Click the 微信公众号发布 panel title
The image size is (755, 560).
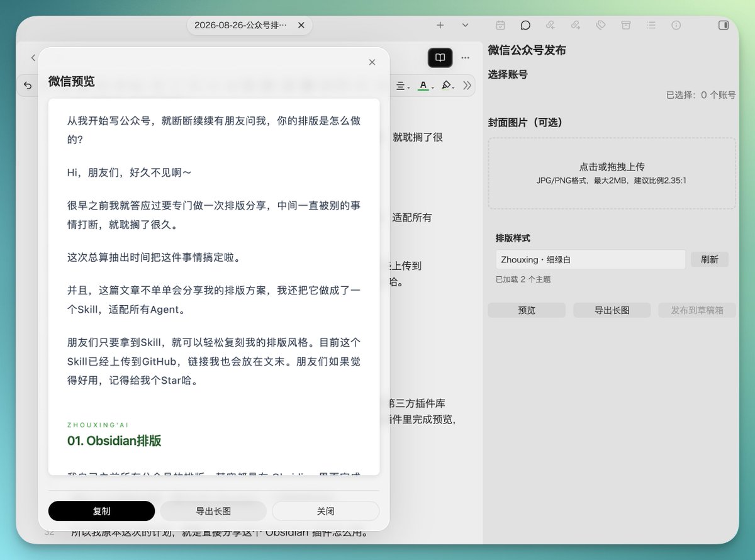[x=527, y=50]
